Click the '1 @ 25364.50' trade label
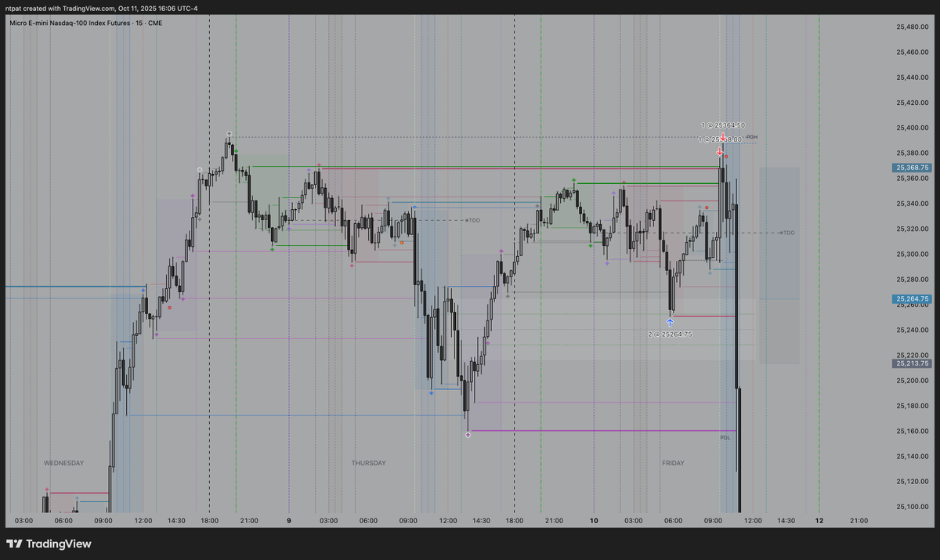The height and width of the screenshot is (560, 940). click(x=722, y=125)
